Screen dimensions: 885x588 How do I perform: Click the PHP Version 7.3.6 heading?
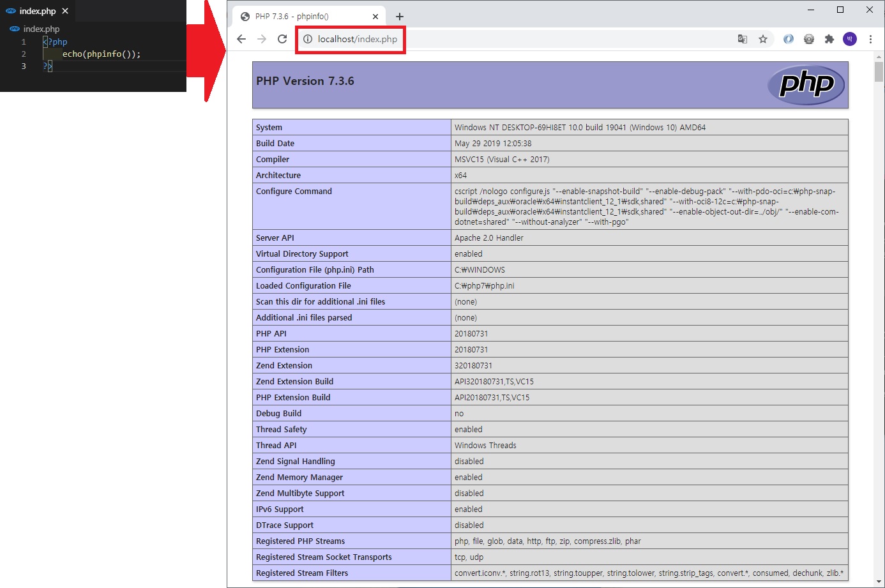click(305, 81)
